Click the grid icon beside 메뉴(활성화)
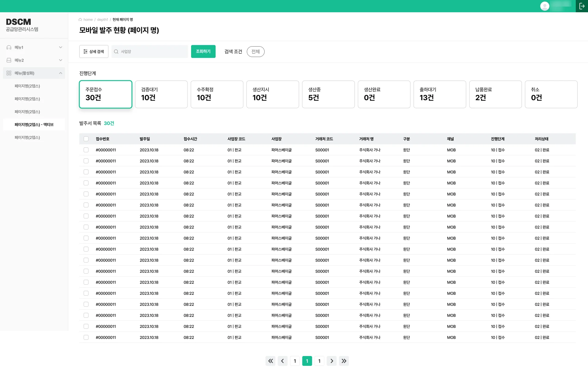Viewport: 588px width, 379px height. pos(9,73)
